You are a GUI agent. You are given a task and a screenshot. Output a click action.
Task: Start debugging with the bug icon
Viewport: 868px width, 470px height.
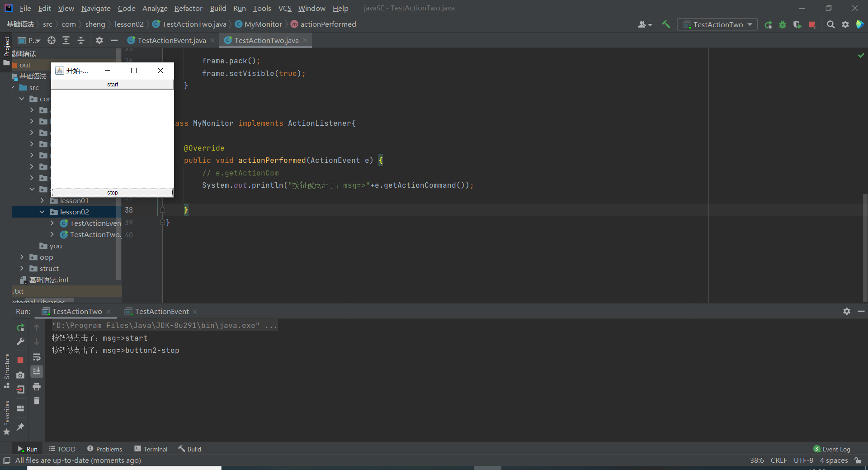tap(783, 25)
